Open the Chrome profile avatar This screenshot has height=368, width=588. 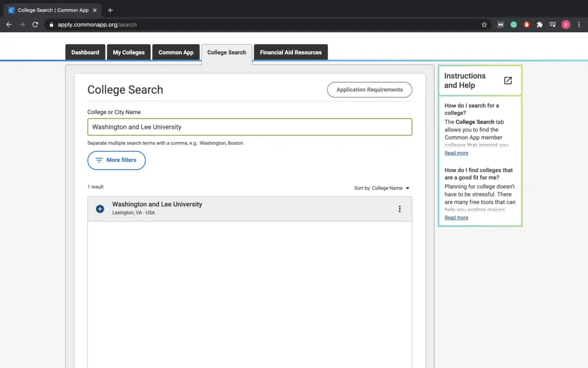pos(566,24)
